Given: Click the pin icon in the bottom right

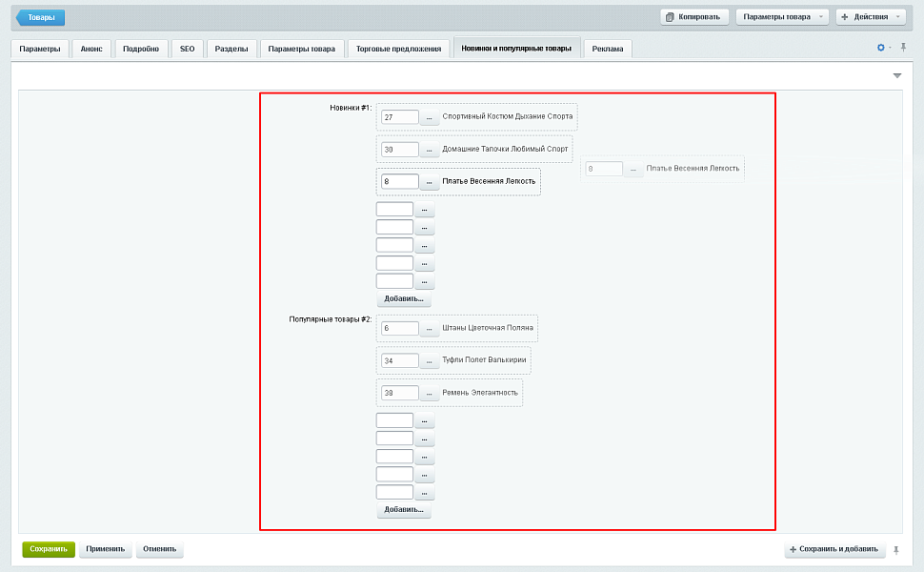Looking at the screenshot, I should [895, 550].
